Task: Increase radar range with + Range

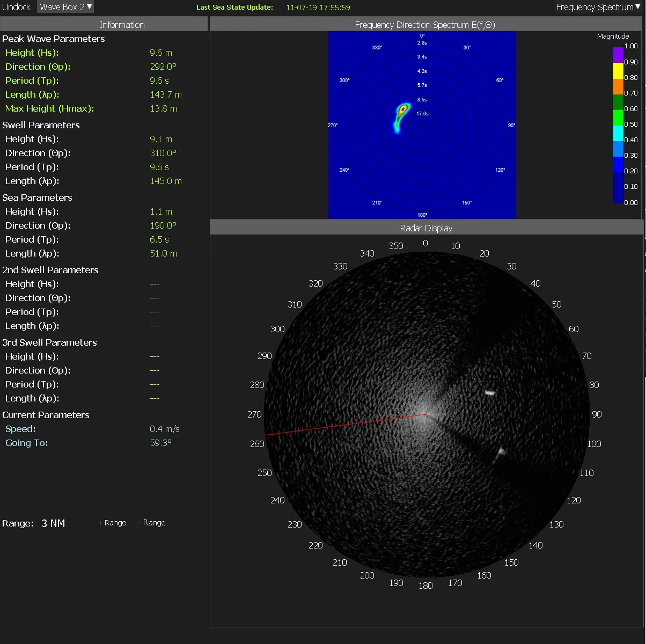Action: coord(112,523)
